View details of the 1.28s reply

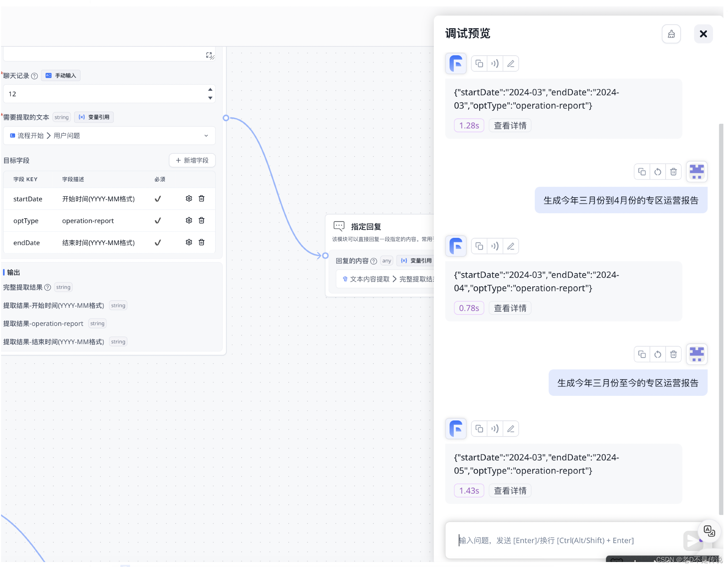510,126
